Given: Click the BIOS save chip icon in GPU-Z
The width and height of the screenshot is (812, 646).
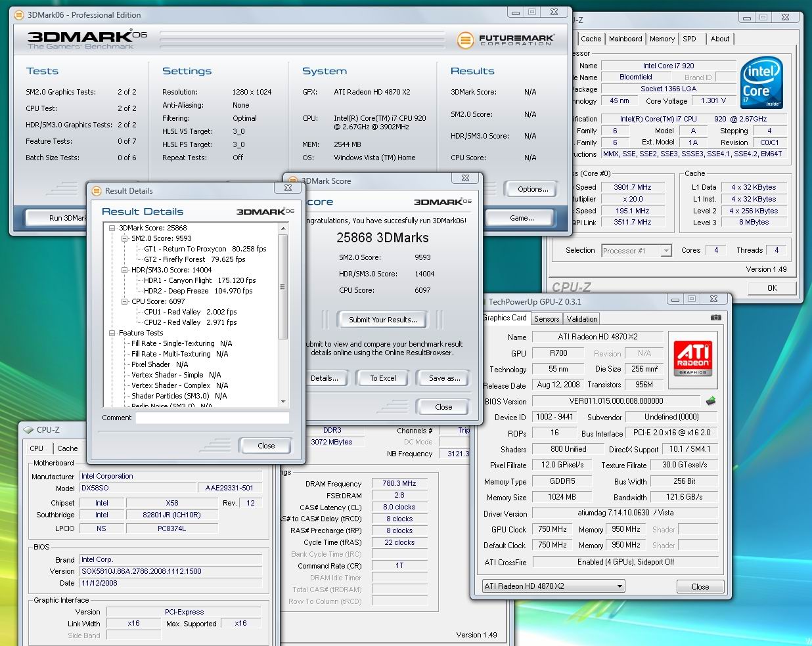Looking at the screenshot, I should tap(711, 400).
